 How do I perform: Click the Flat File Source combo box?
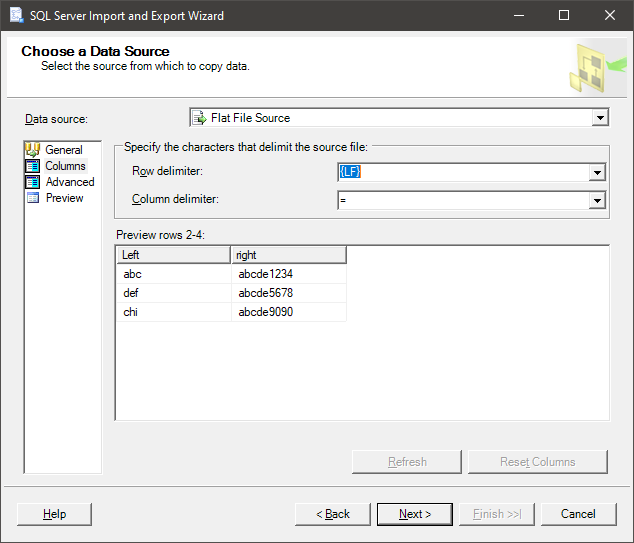[399, 118]
